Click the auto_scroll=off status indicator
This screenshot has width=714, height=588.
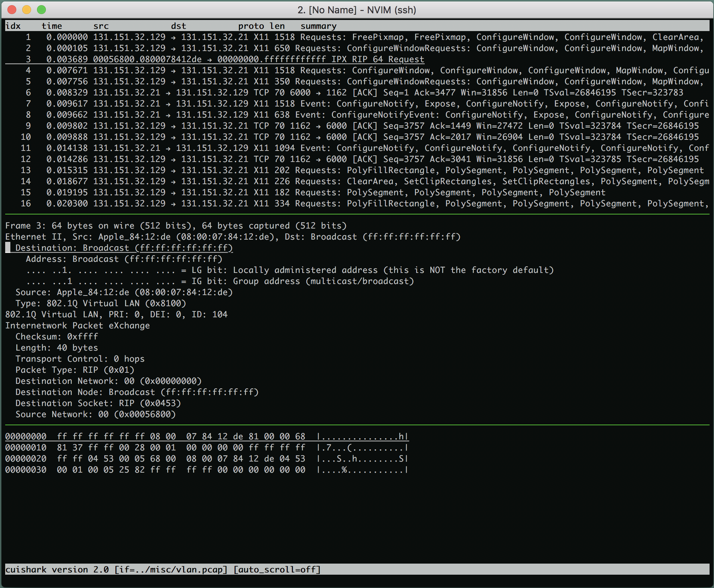[x=277, y=570]
